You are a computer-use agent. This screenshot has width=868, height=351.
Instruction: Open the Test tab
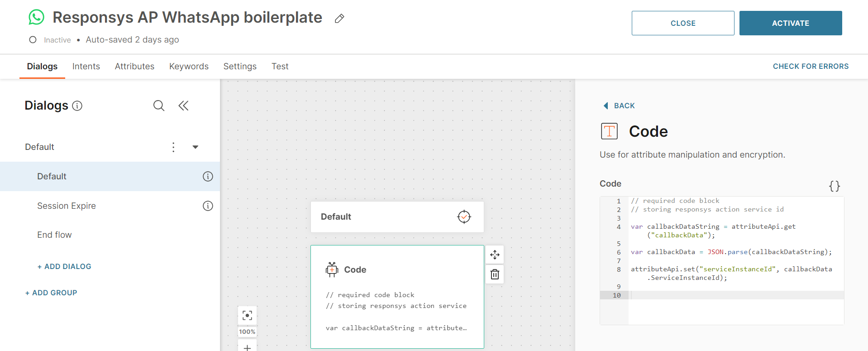[x=280, y=67]
